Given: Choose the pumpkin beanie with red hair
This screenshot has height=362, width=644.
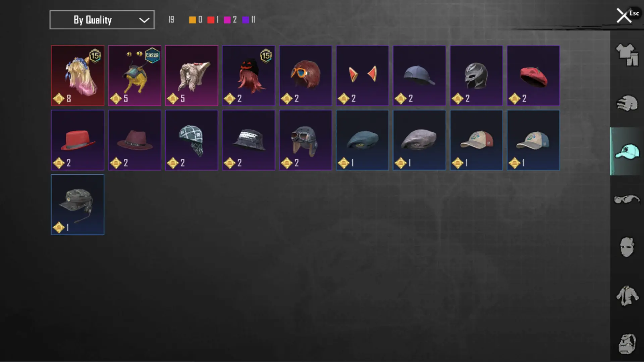Looking at the screenshot, I should click(x=249, y=76).
